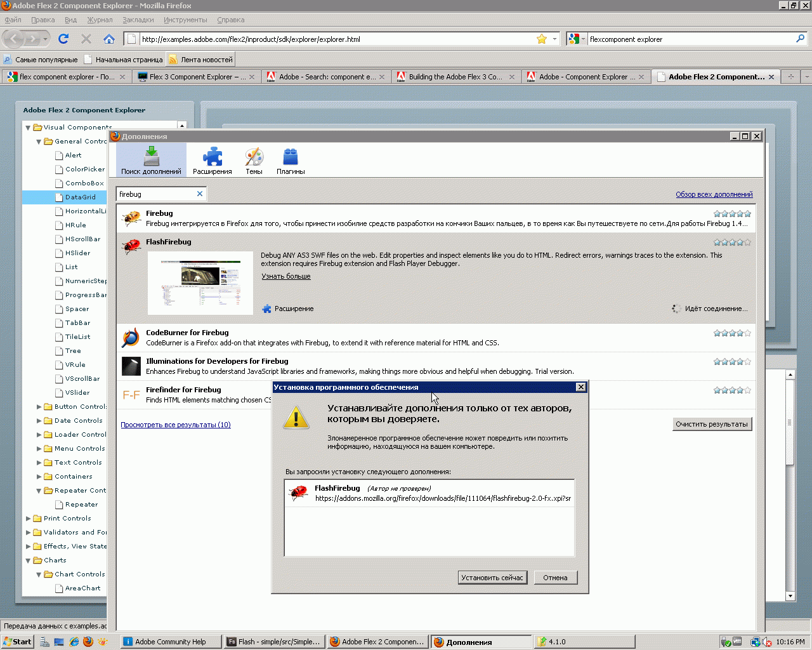Clear the firebug search field with X
Image resolution: width=812 pixels, height=650 pixels.
pos(200,194)
